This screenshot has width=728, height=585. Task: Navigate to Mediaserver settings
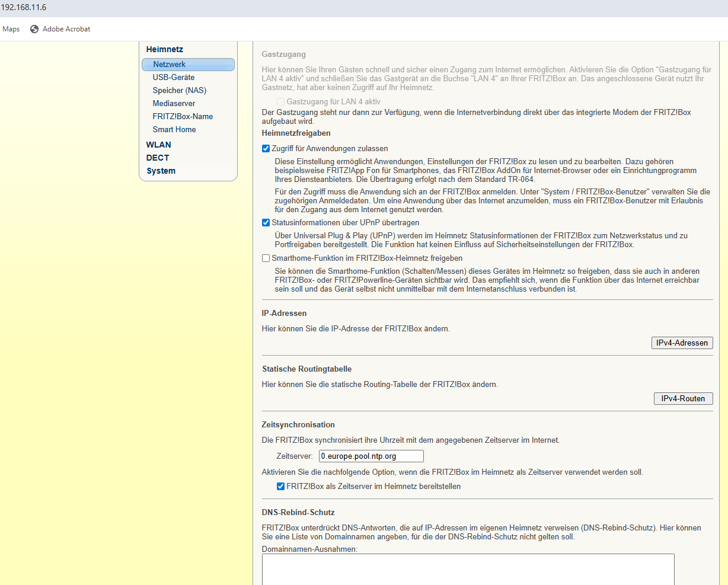pos(174,104)
